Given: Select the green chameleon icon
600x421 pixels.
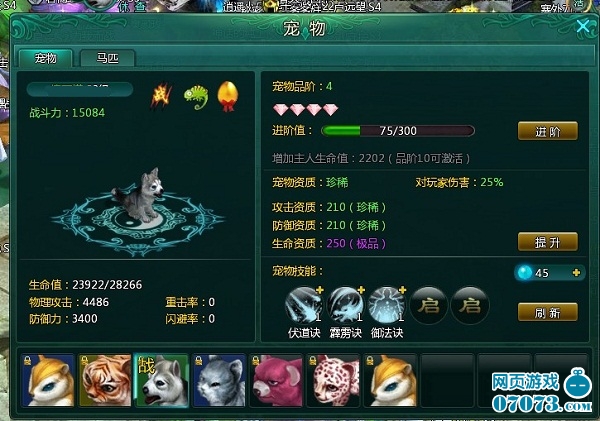Looking at the screenshot, I should click(x=196, y=96).
